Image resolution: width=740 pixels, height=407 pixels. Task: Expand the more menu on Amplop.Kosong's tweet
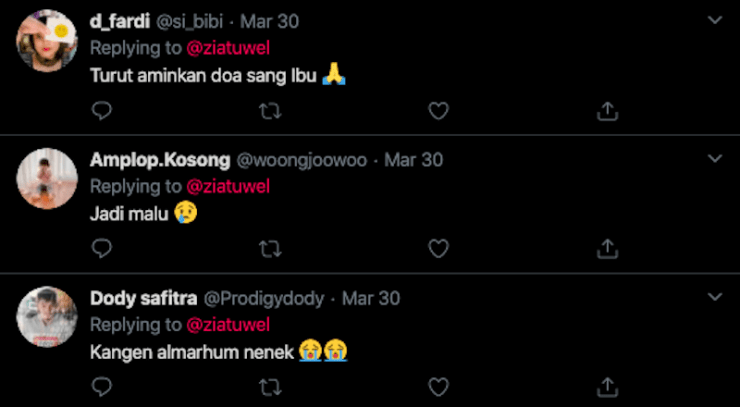pos(715,159)
